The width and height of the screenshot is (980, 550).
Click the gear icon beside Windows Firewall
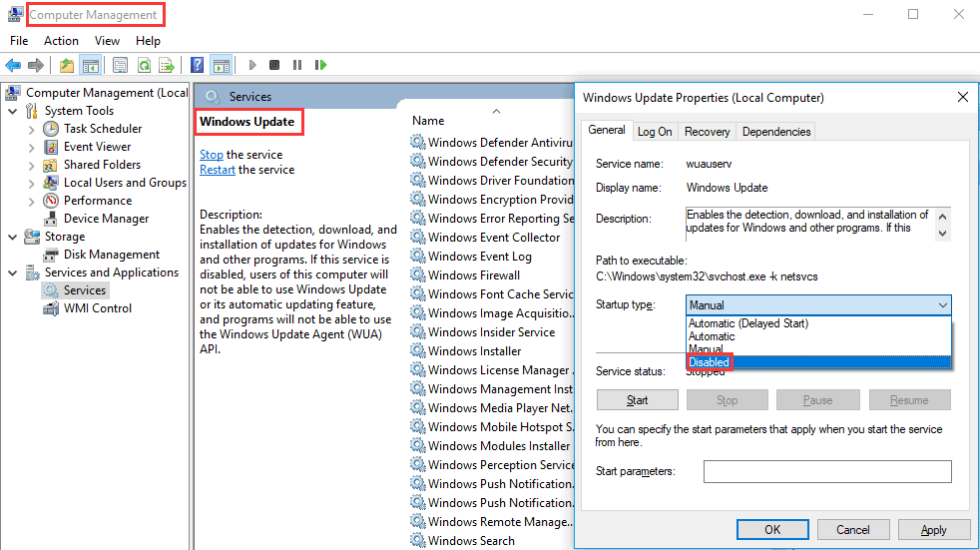coord(417,275)
